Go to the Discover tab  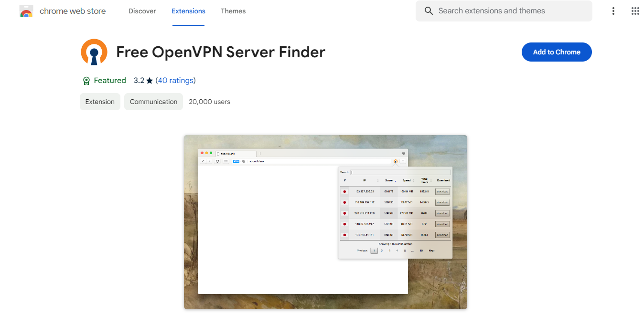pyautogui.click(x=142, y=11)
